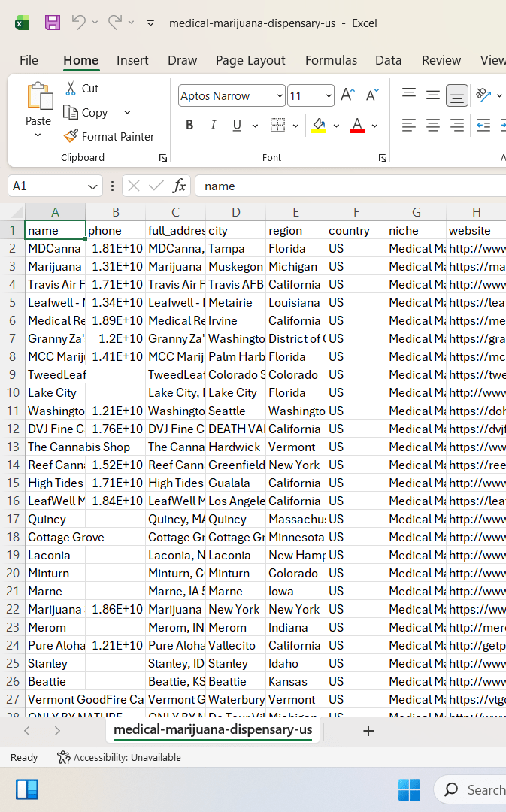
Task: Open the Copy options arrow
Action: coord(127,112)
